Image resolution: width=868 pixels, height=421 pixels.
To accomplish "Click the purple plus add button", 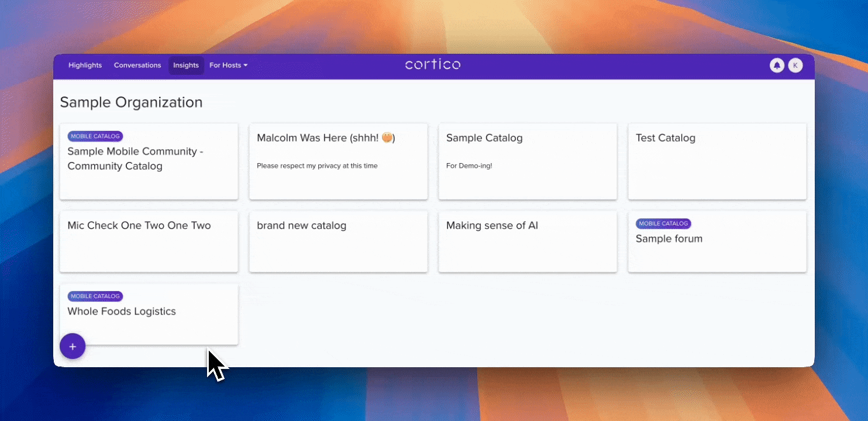I will pos(73,346).
